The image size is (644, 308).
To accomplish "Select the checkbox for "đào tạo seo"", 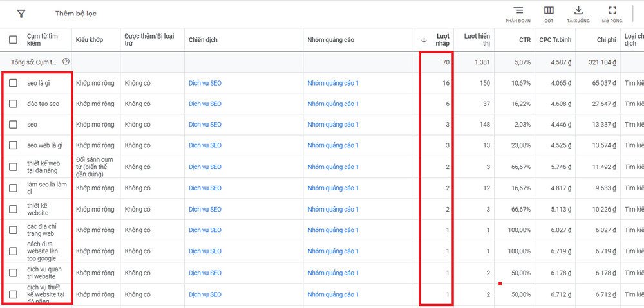I will click(14, 104).
